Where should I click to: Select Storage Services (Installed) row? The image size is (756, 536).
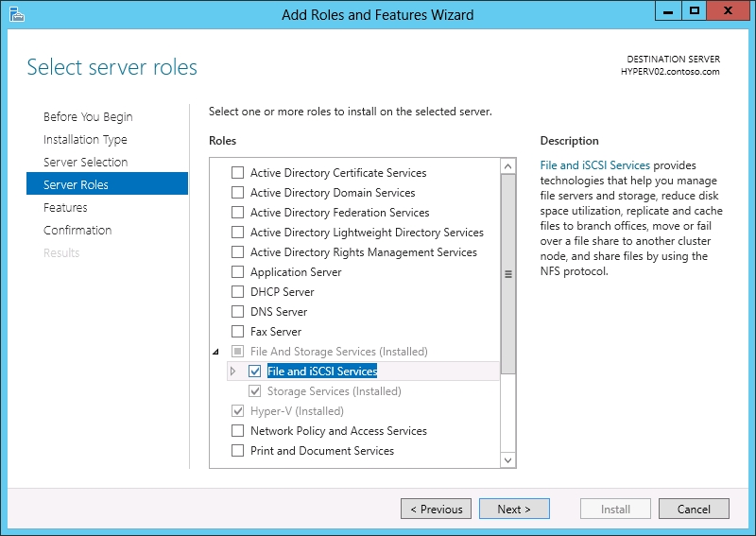point(334,390)
